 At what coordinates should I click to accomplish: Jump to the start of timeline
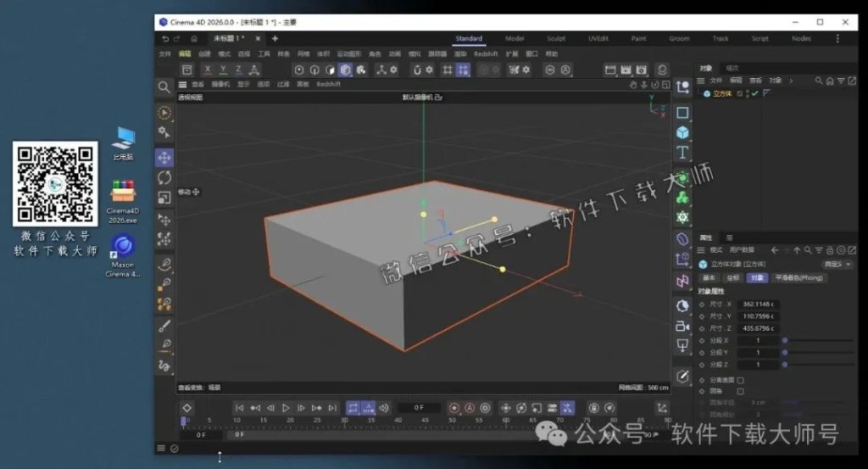pyautogui.click(x=239, y=408)
